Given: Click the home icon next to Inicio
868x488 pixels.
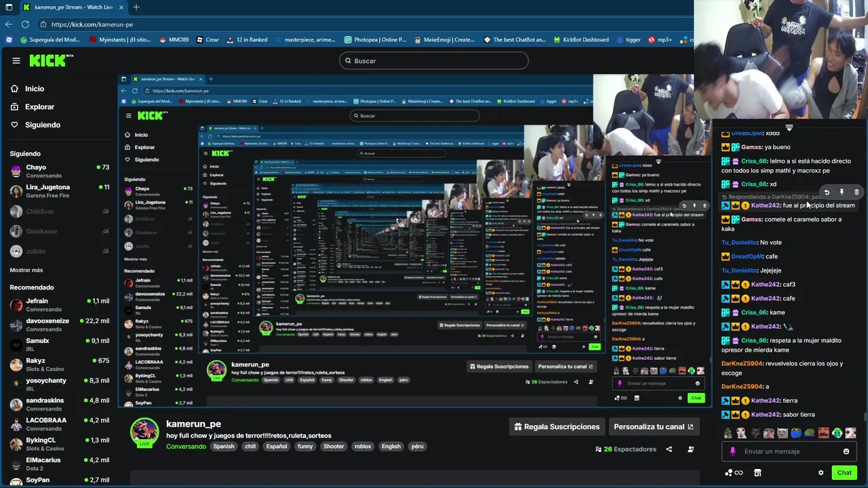Looking at the screenshot, I should 15,89.
